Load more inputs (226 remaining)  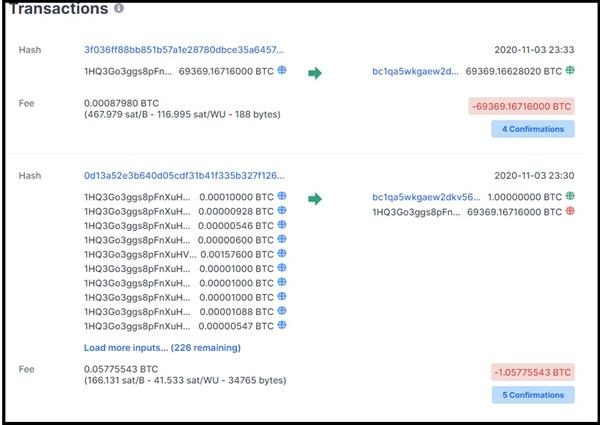pyautogui.click(x=162, y=348)
